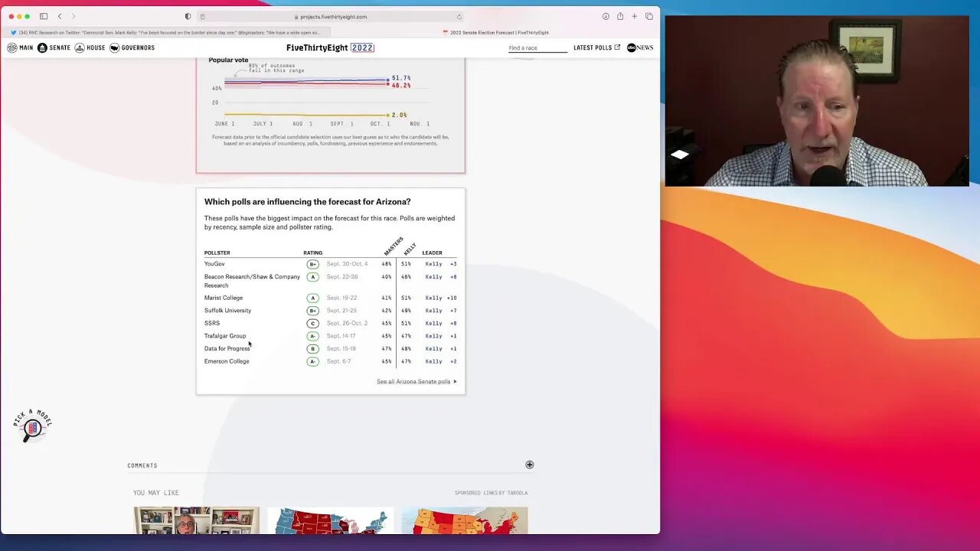Click the A rating badge for Marist College
Image resolution: width=980 pixels, height=551 pixels.
coord(312,298)
